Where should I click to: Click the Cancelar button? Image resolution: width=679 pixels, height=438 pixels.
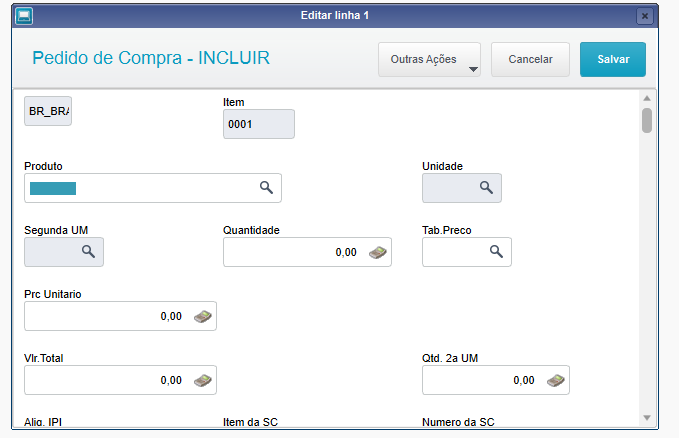(530, 59)
